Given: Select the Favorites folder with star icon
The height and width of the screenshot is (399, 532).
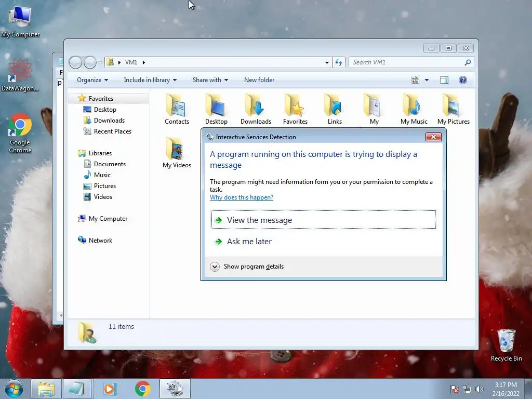Looking at the screenshot, I should point(295,109).
